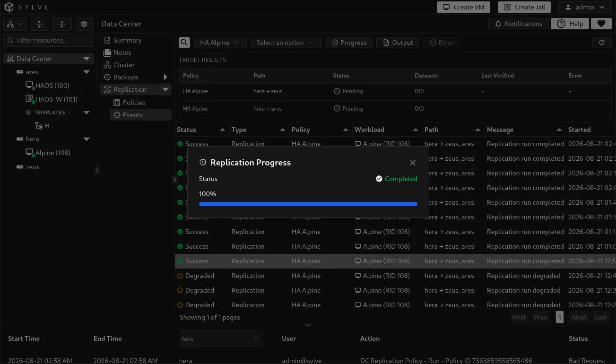616x364 pixels.
Task: Select the H template item
Action: (x=43, y=126)
